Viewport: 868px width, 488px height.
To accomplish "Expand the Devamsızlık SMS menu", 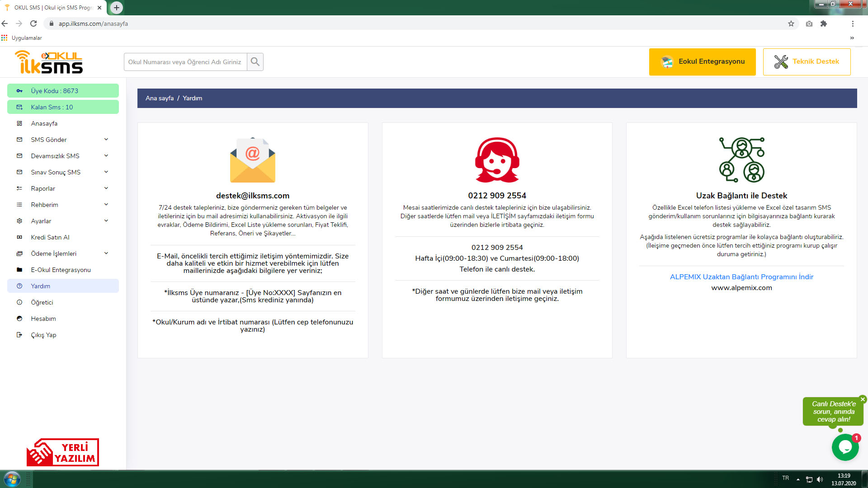I will (106, 156).
